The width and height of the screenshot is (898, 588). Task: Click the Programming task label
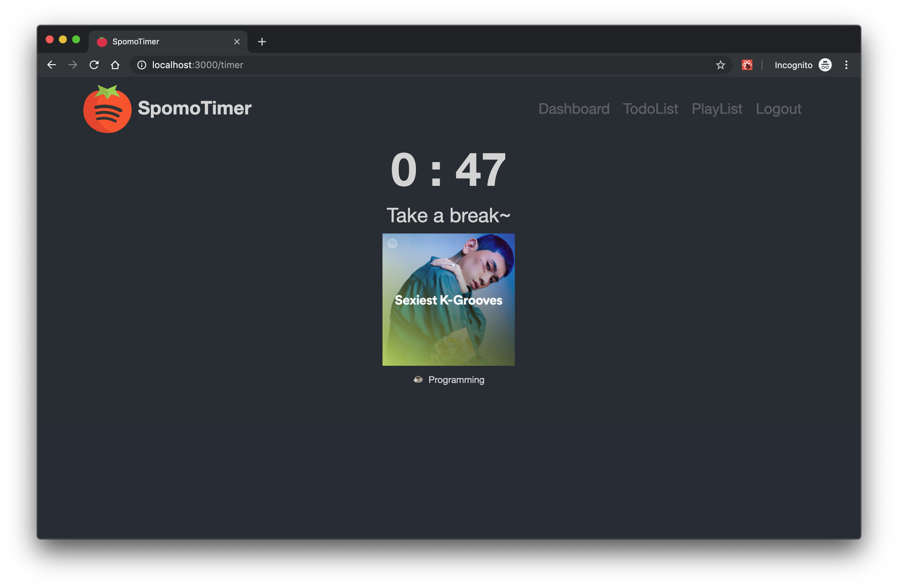[456, 379]
